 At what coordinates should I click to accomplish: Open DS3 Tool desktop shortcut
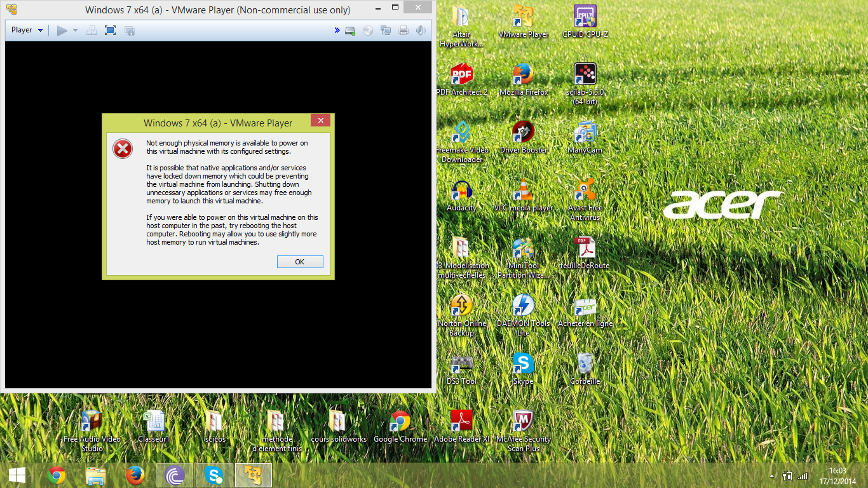point(461,369)
